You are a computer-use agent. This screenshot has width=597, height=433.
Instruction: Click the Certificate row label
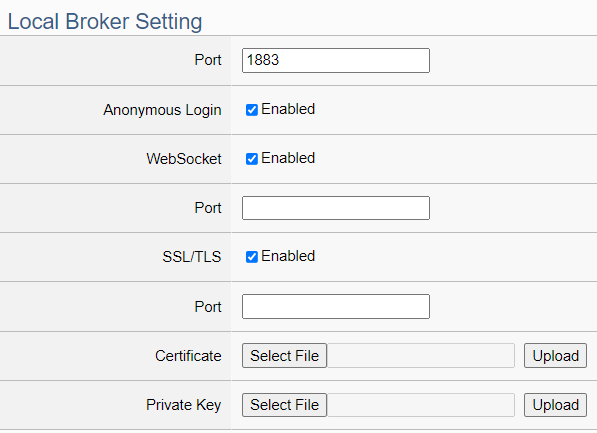point(188,356)
